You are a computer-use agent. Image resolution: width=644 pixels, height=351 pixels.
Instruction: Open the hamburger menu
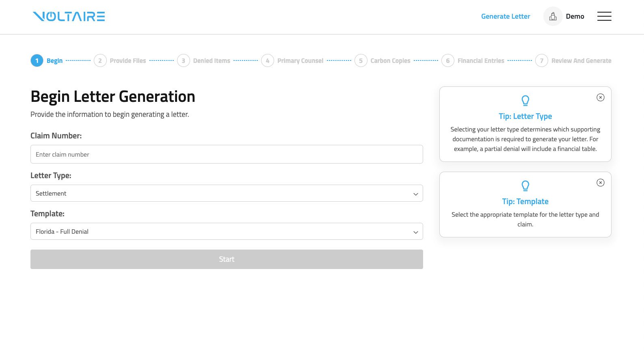pos(604,16)
